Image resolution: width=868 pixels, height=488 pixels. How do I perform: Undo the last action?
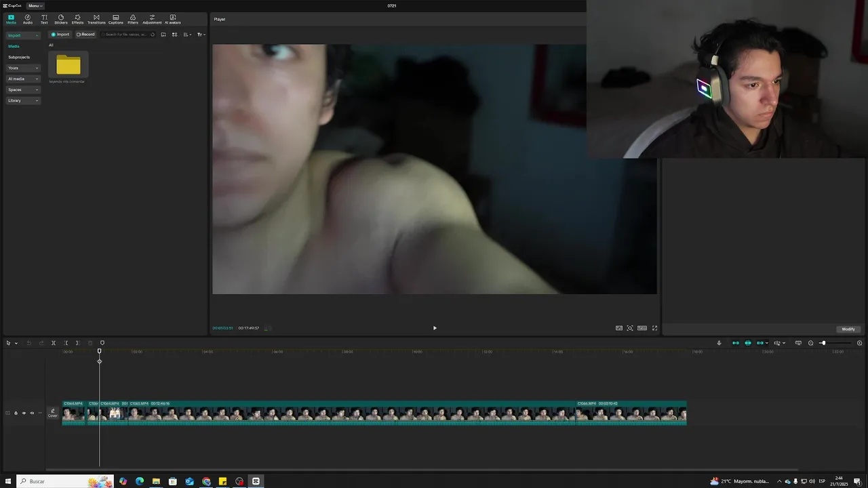tap(29, 343)
